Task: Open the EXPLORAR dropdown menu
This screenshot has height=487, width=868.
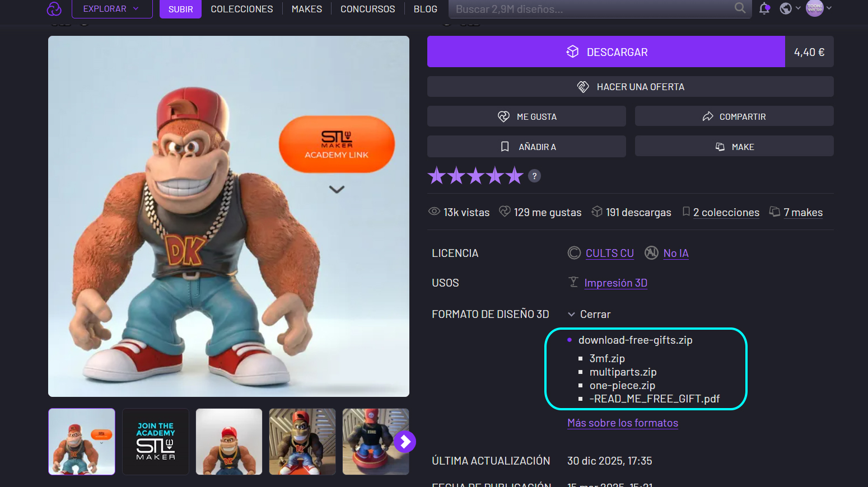Action: coord(112,9)
